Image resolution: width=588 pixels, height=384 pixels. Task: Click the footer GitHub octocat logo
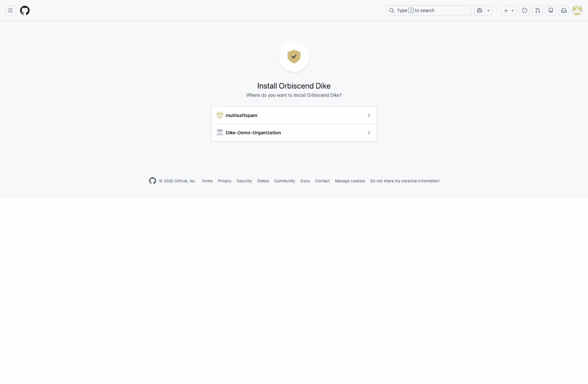152,181
